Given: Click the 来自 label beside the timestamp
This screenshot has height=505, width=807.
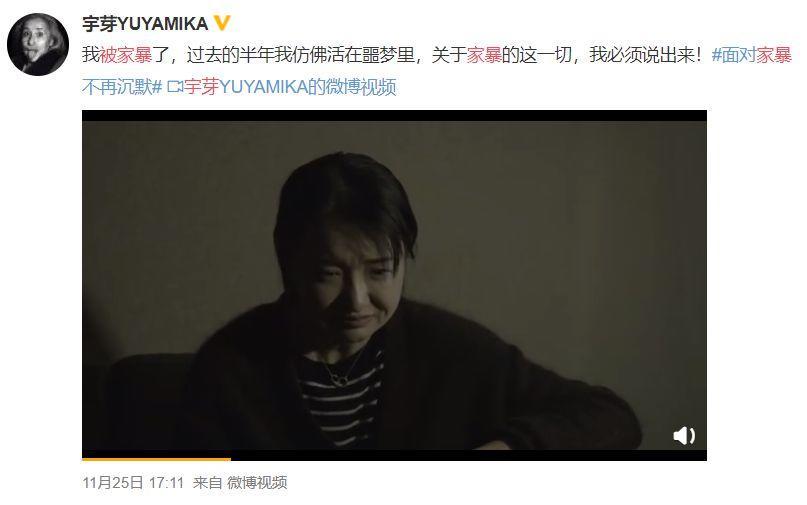Looking at the screenshot, I should [x=207, y=482].
